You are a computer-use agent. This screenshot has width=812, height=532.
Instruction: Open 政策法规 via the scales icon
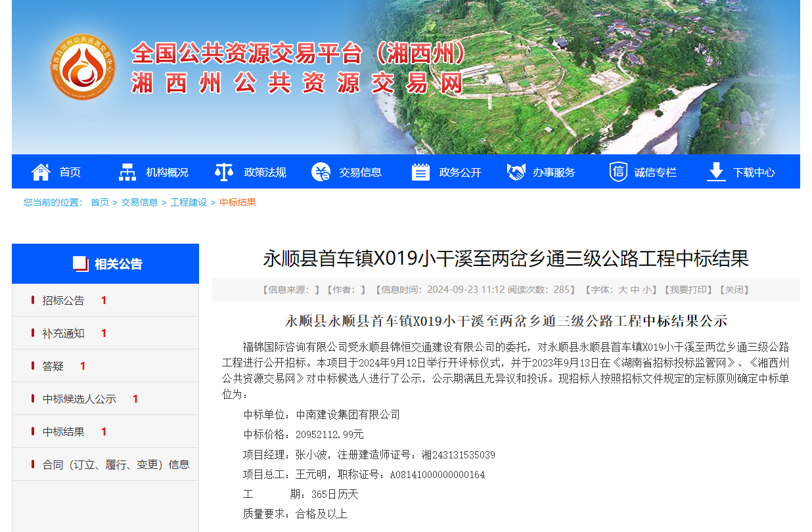point(223,171)
